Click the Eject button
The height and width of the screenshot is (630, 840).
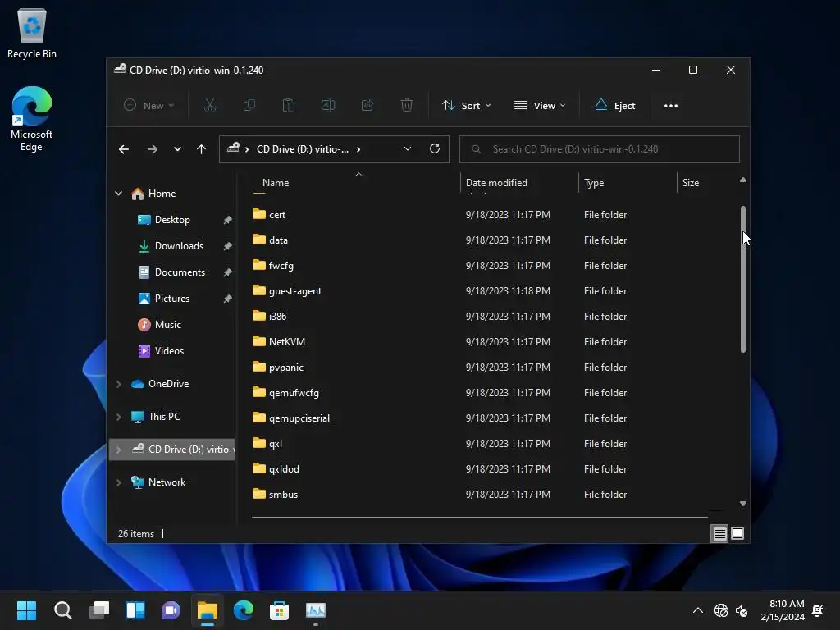[x=615, y=106]
